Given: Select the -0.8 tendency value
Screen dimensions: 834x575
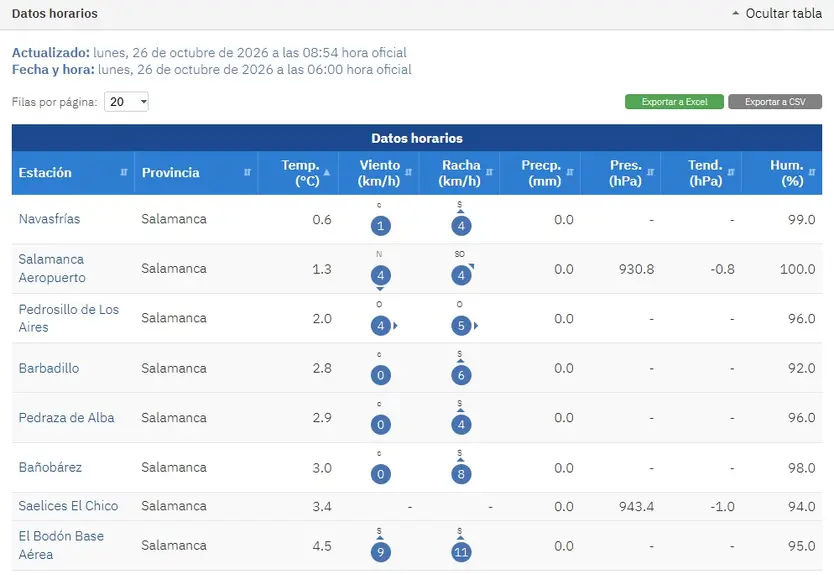Looking at the screenshot, I should tap(722, 269).
